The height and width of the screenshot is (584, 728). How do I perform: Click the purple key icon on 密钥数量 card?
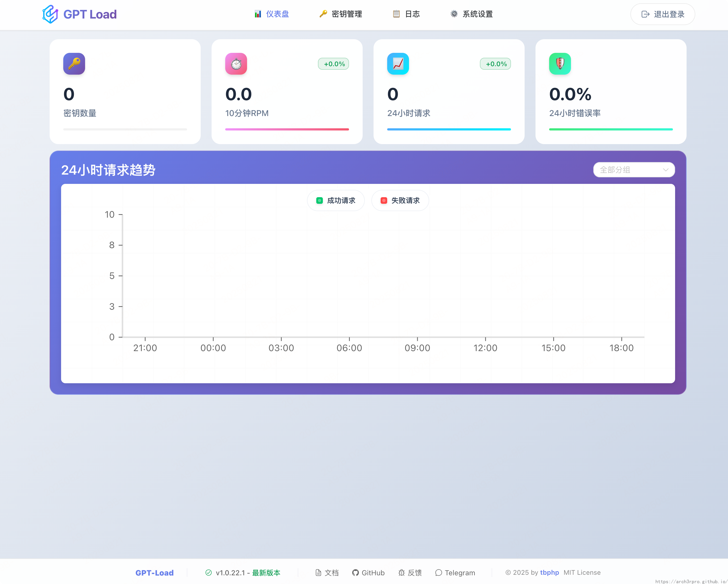coord(74,63)
